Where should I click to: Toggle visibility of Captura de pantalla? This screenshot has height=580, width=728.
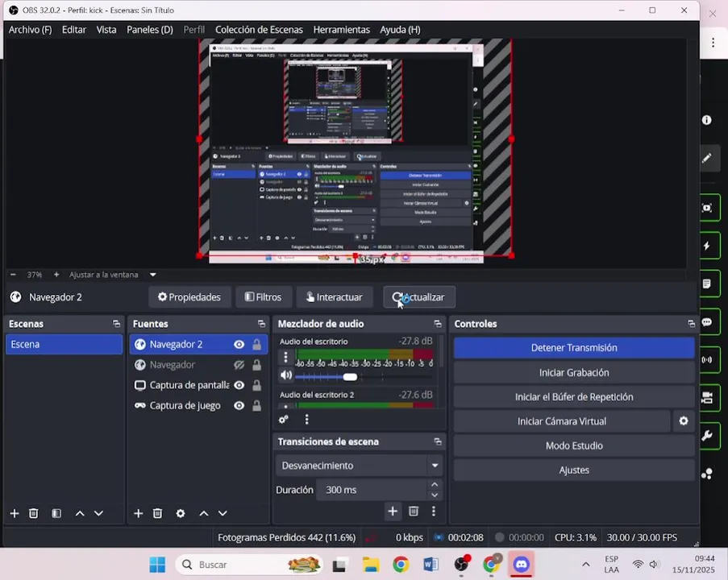coord(239,385)
